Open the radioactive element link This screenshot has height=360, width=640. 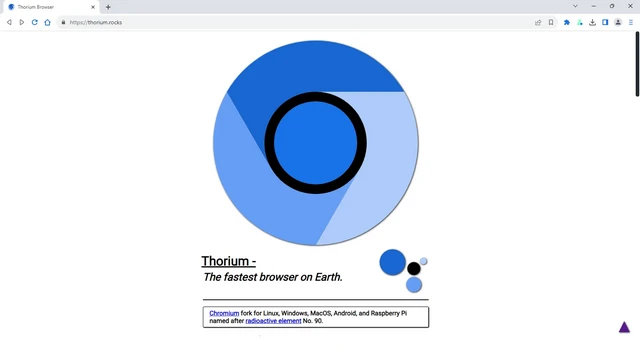click(x=273, y=321)
